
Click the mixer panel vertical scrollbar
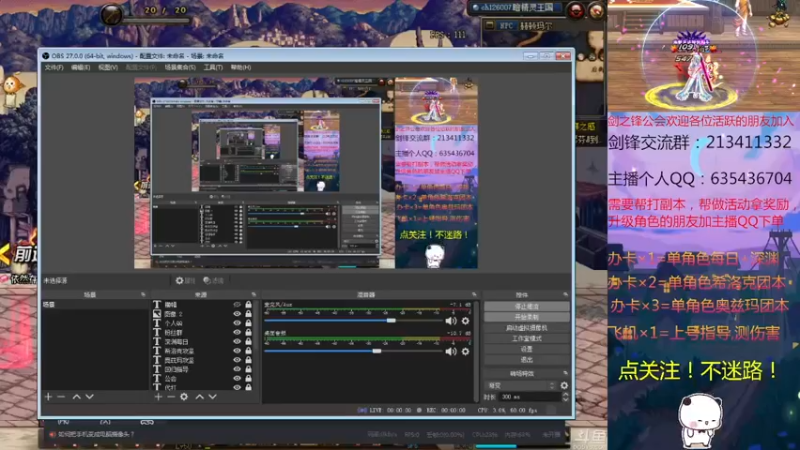point(477,351)
